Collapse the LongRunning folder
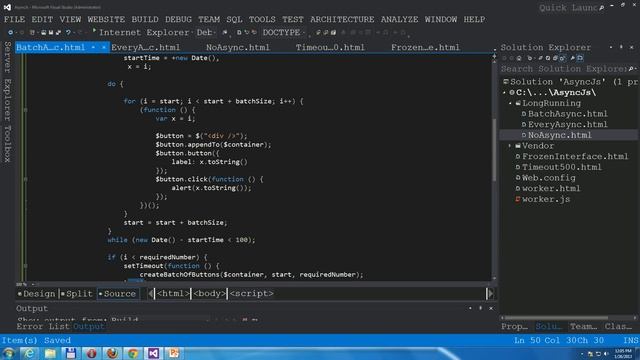The height and width of the screenshot is (360, 640). click(x=510, y=103)
